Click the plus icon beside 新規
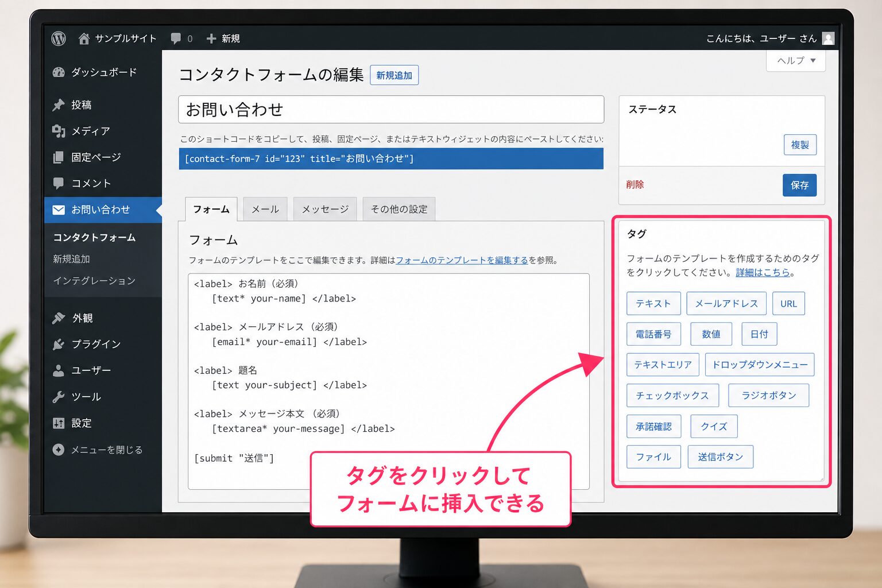This screenshot has height=588, width=882. pyautogui.click(x=211, y=38)
